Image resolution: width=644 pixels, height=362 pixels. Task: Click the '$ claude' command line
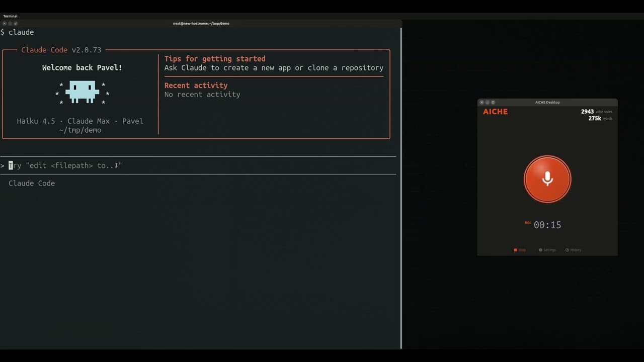[x=17, y=32]
